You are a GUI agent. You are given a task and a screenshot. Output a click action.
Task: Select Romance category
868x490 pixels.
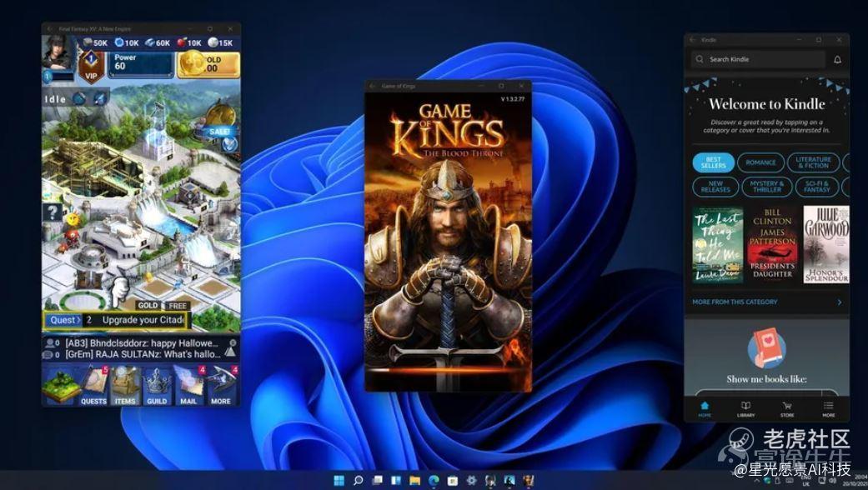[760, 162]
